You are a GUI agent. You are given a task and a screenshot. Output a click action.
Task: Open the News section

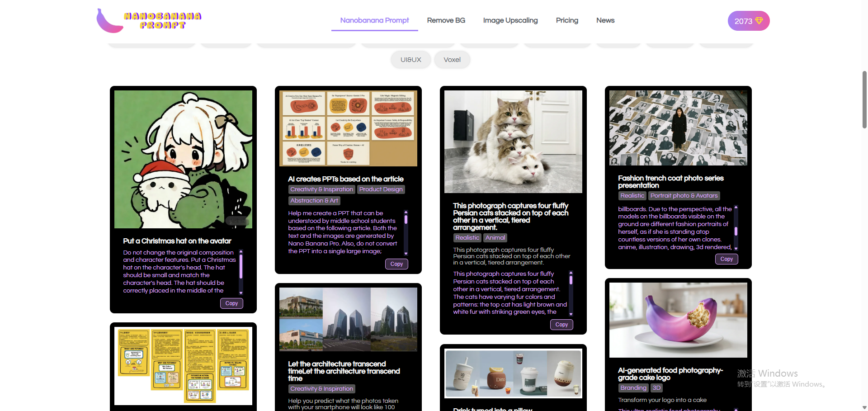pyautogui.click(x=605, y=20)
